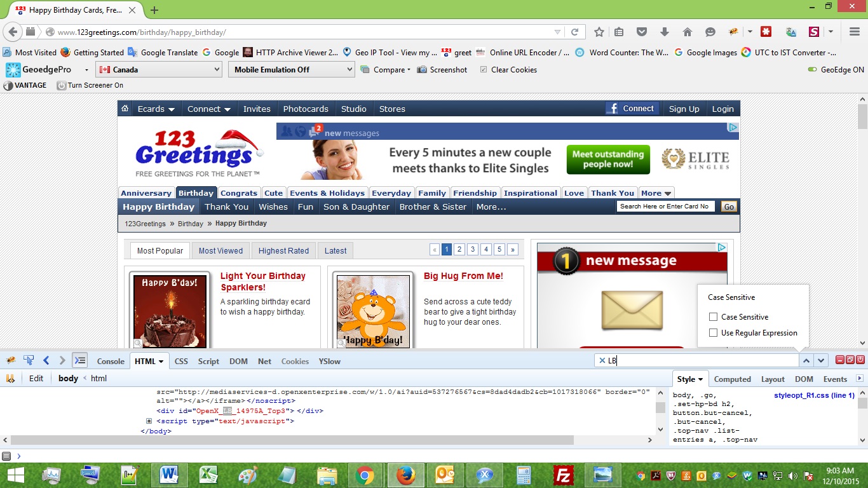Image resolution: width=868 pixels, height=488 pixels.
Task: Open the Canada country dropdown
Action: (159, 70)
